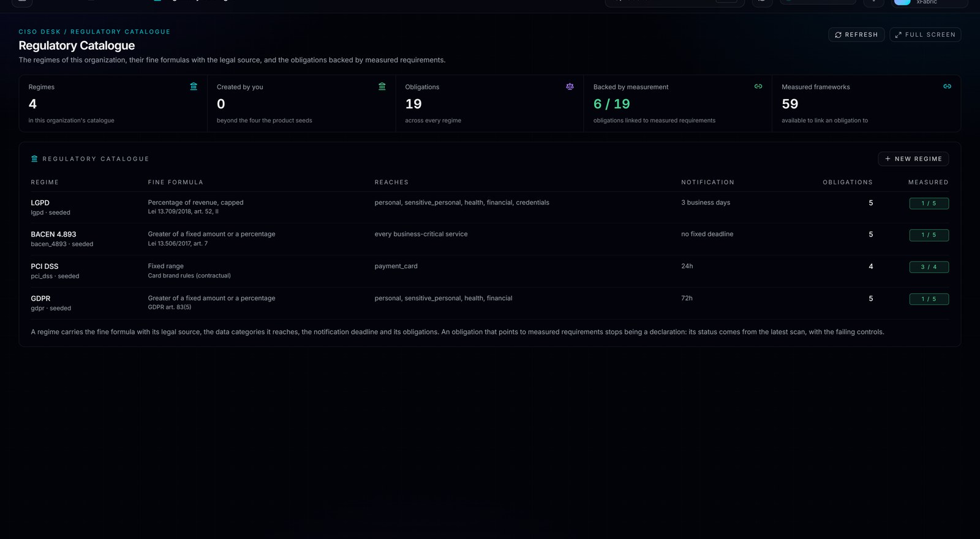Image resolution: width=980 pixels, height=539 pixels.
Task: Click LGPD measured badge 1 / 5
Action: point(929,203)
